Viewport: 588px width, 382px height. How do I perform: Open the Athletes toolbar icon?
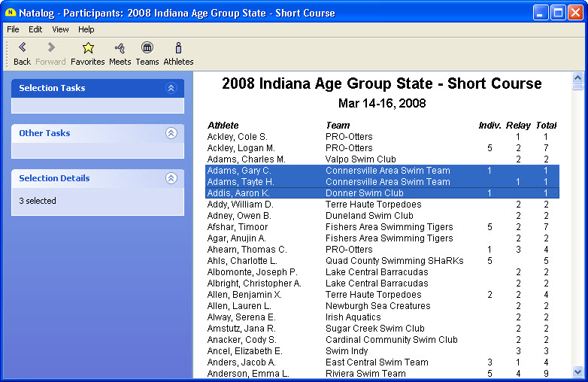point(178,48)
